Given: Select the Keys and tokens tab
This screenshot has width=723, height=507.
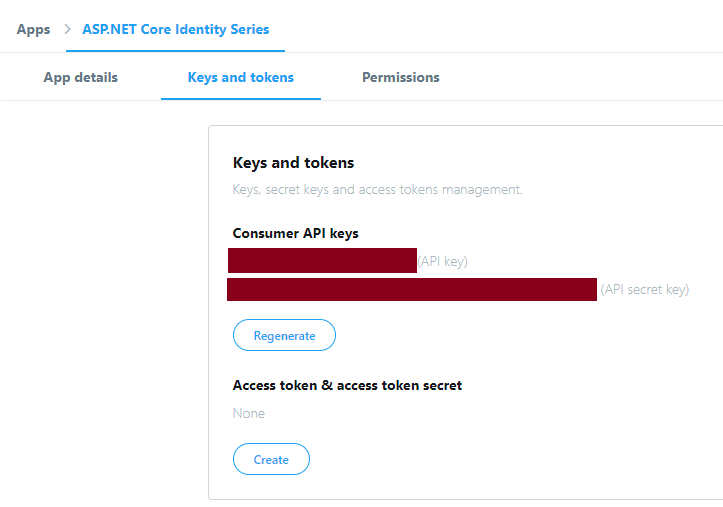Looking at the screenshot, I should [241, 77].
